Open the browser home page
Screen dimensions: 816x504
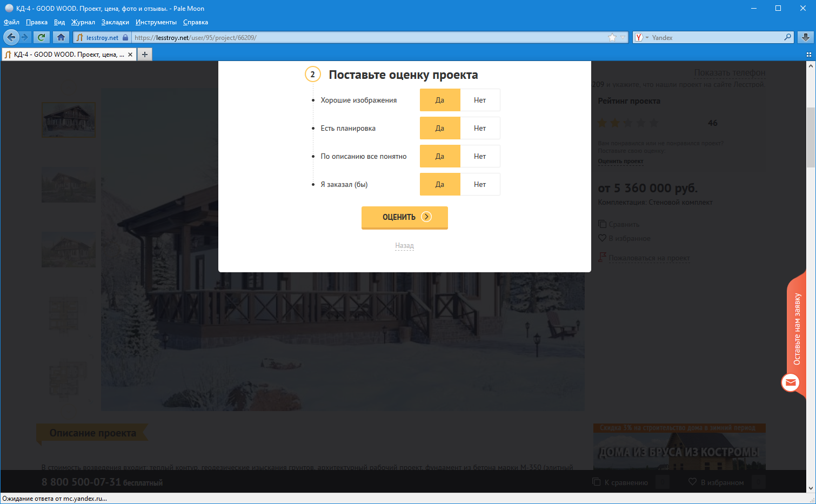61,37
